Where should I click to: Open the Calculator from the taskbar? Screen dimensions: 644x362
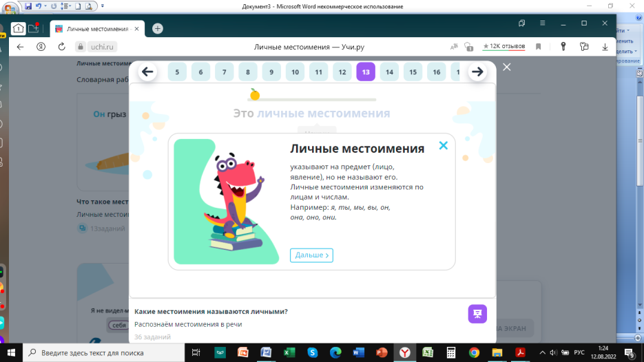point(451,352)
